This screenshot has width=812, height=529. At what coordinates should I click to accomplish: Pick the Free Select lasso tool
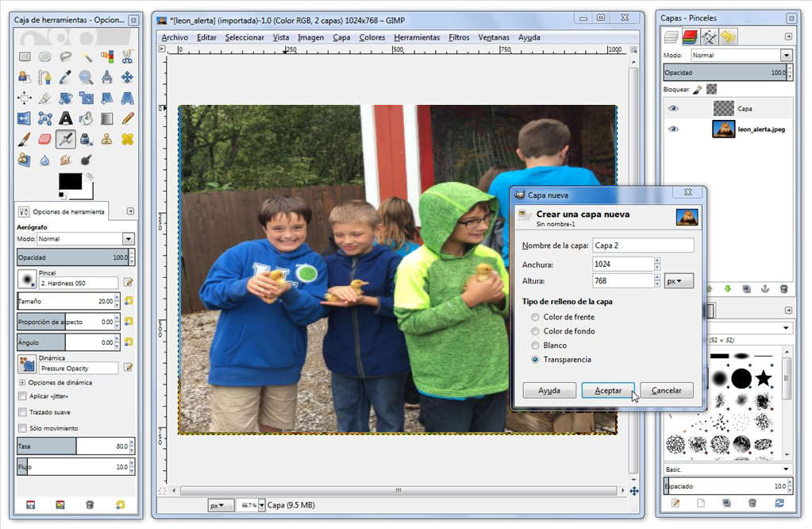[65, 56]
